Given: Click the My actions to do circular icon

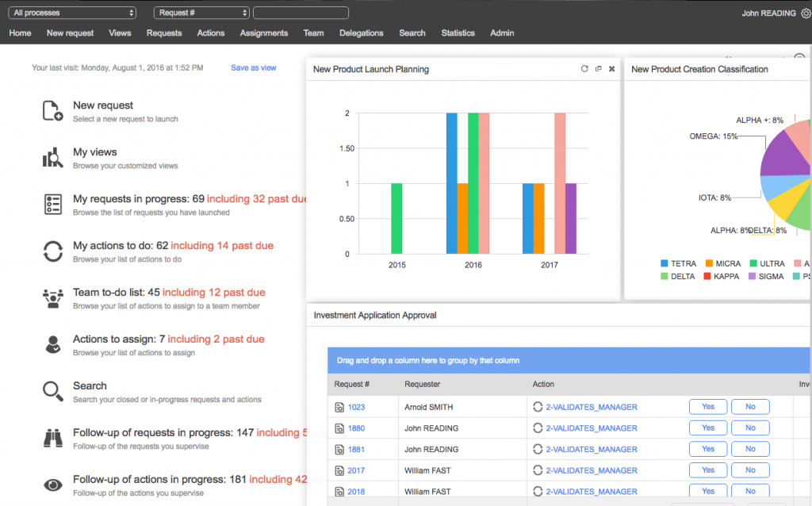Looking at the screenshot, I should click(x=52, y=251).
